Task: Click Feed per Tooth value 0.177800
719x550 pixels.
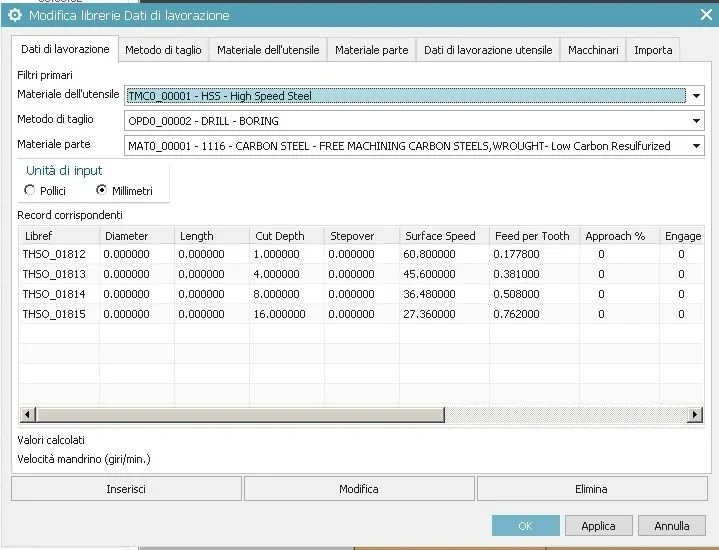Action: [x=516, y=254]
